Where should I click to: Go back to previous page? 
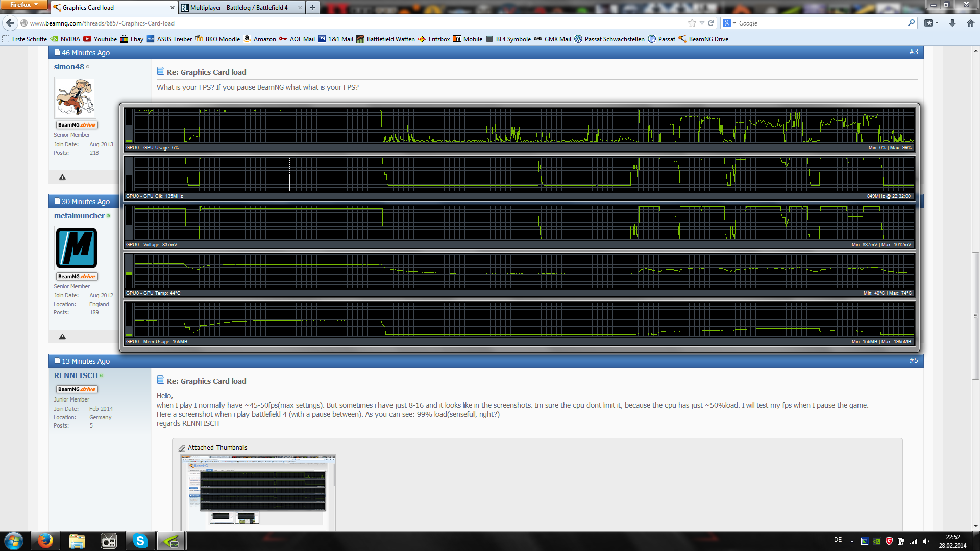click(10, 23)
